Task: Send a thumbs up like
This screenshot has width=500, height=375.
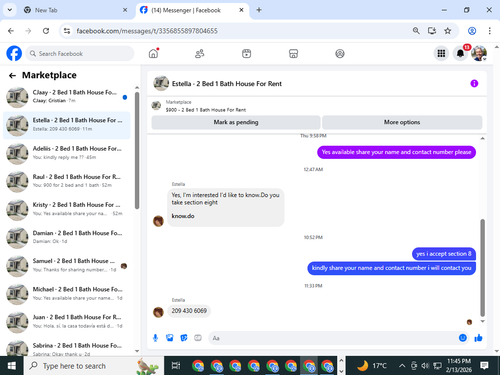Action: (478, 338)
